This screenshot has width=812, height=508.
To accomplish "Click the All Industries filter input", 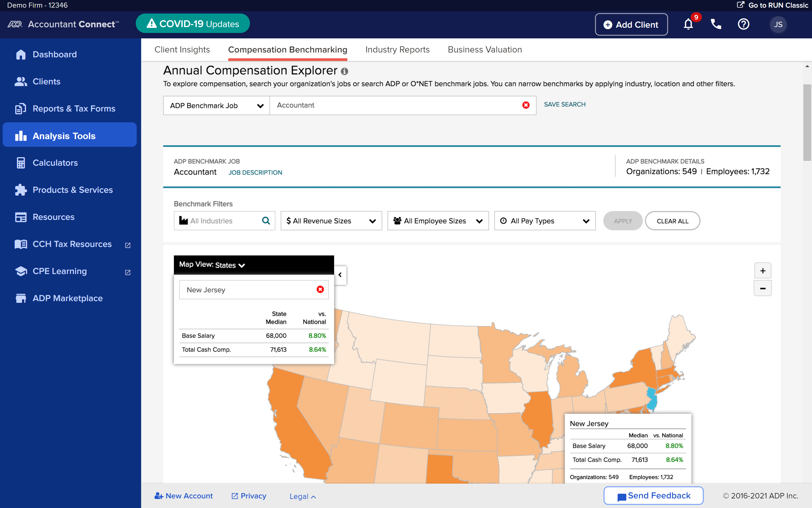I will click(x=225, y=221).
